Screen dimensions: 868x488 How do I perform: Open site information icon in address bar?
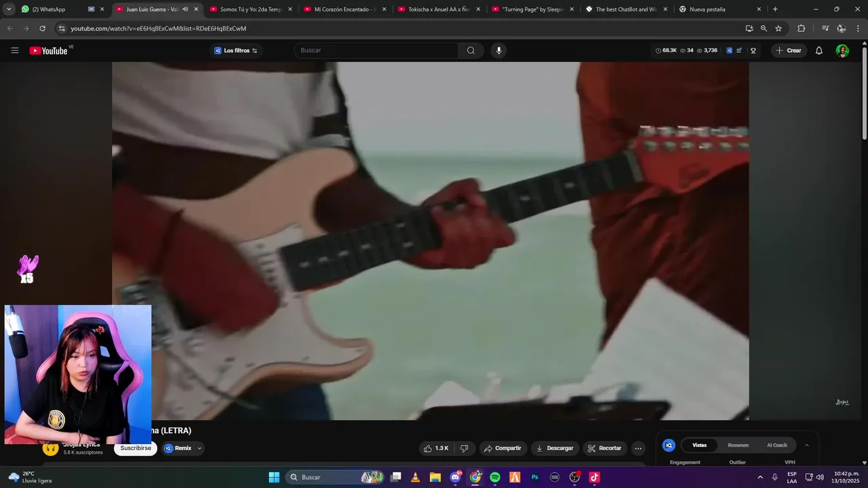(62, 28)
